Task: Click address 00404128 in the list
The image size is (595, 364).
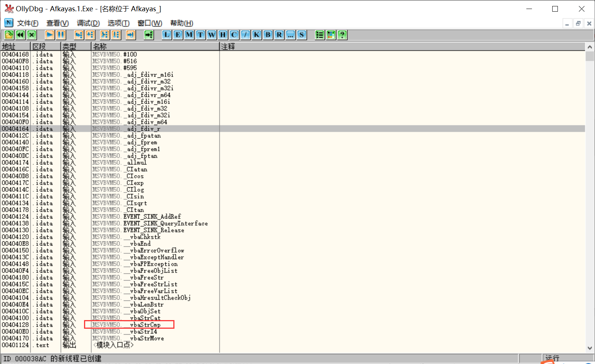Action: pyautogui.click(x=15, y=325)
